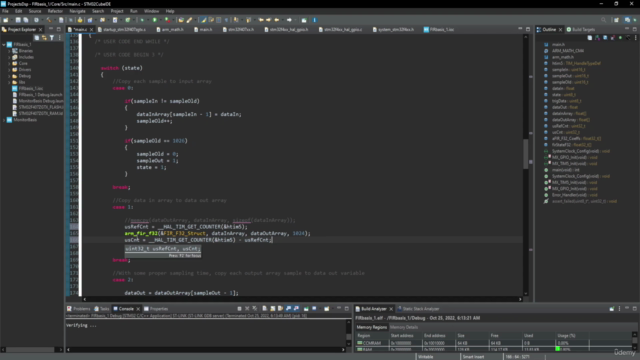Expand the Debug folder

9,76
